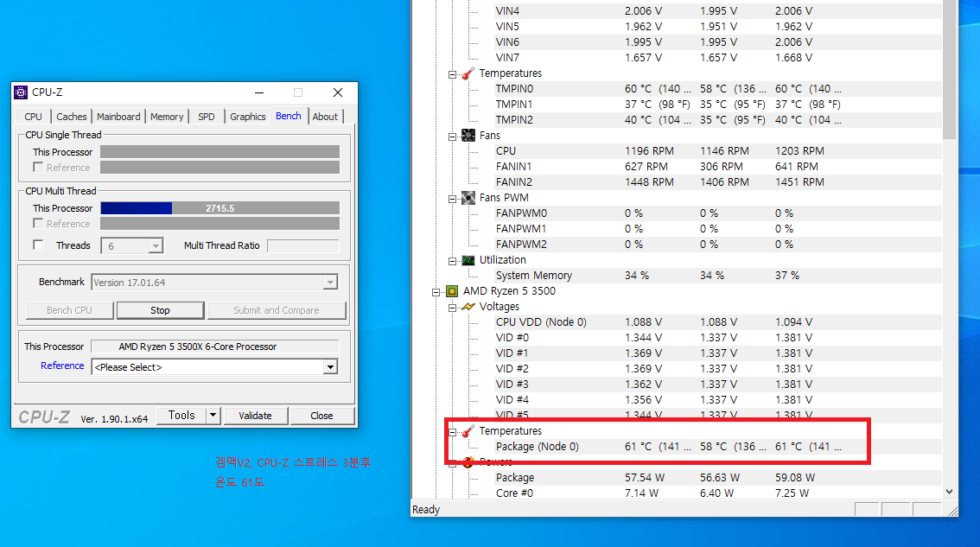The height and width of the screenshot is (547, 980).
Task: Select the Bench tab
Action: point(288,116)
